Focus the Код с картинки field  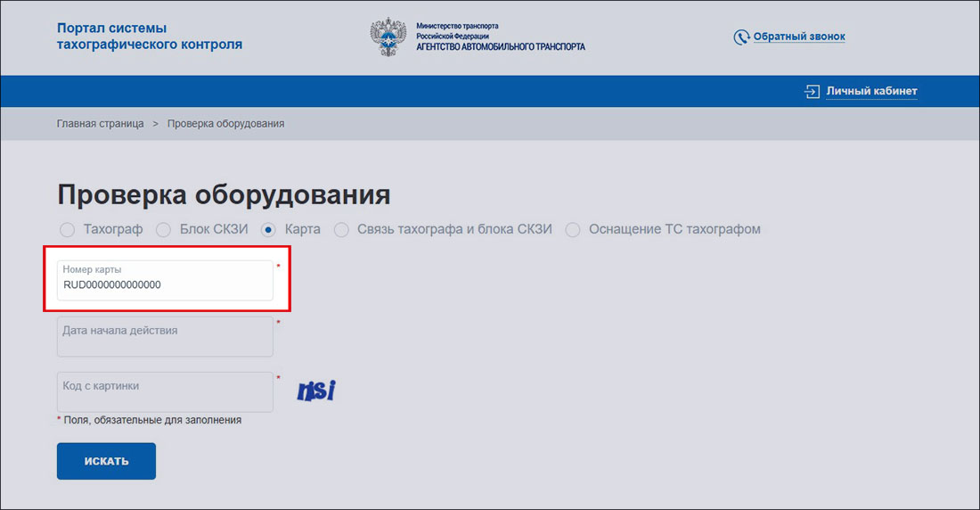(x=165, y=392)
